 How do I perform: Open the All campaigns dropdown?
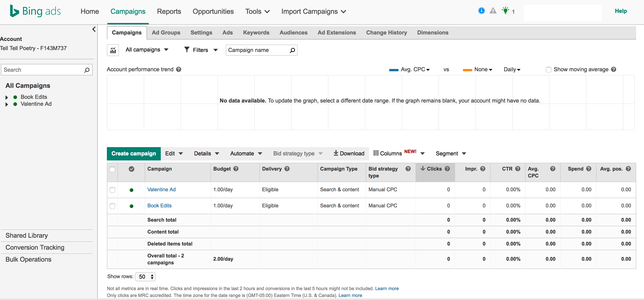coord(147,50)
